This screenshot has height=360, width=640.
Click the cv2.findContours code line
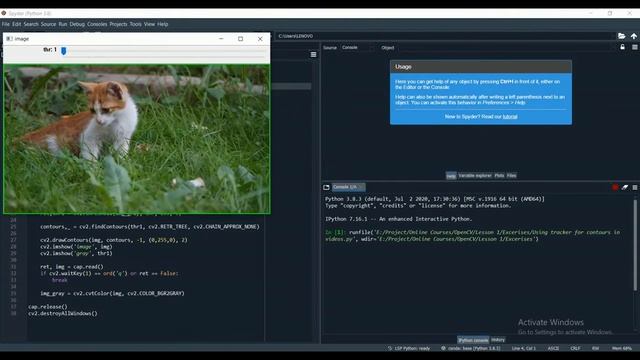[150, 227]
